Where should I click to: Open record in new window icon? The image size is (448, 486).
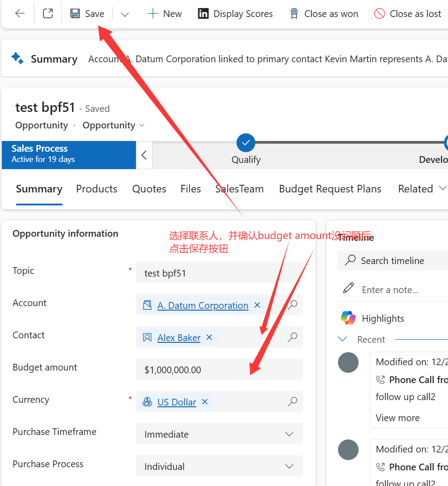(x=48, y=13)
